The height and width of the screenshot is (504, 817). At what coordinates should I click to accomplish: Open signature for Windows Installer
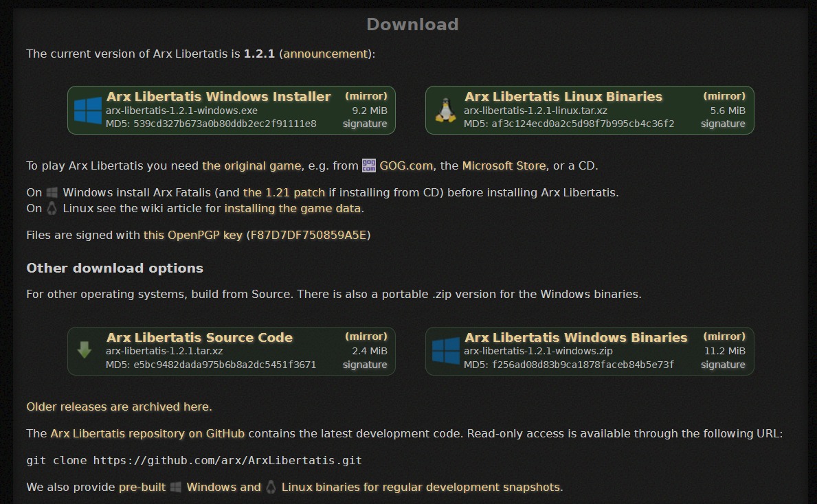(365, 124)
